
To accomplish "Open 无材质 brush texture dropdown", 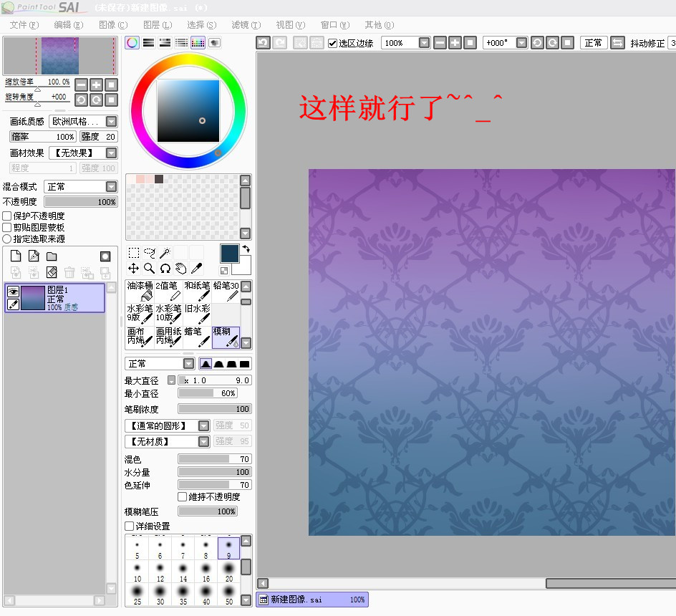I will (x=203, y=441).
